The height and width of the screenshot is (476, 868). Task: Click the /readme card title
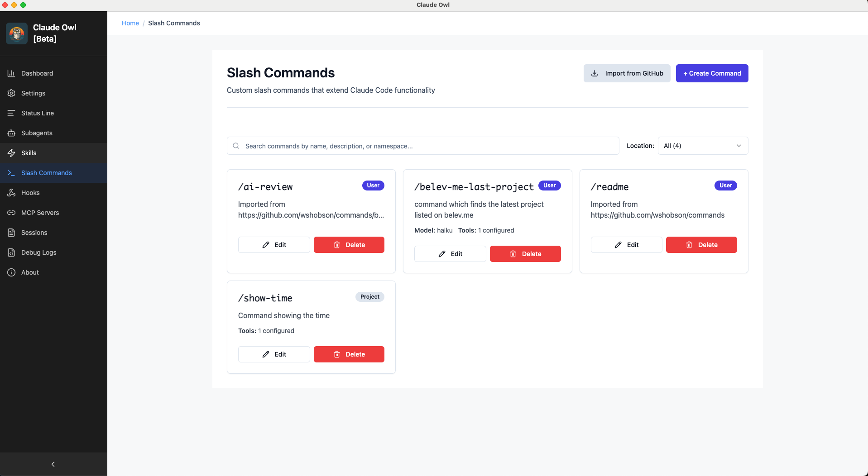609,187
